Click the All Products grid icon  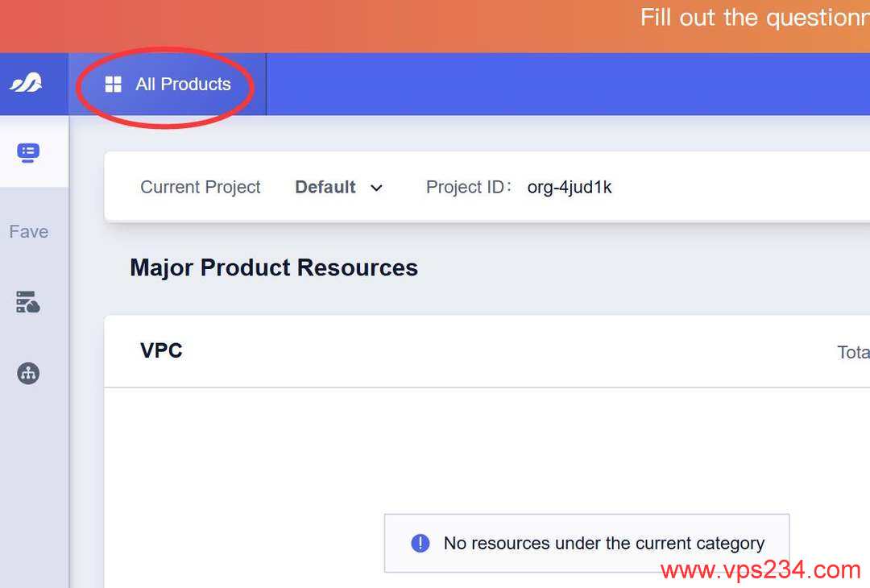point(114,85)
